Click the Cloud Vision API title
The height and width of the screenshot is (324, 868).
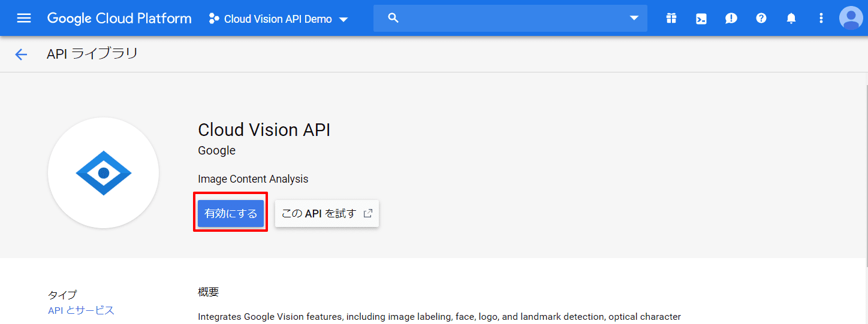tap(264, 130)
